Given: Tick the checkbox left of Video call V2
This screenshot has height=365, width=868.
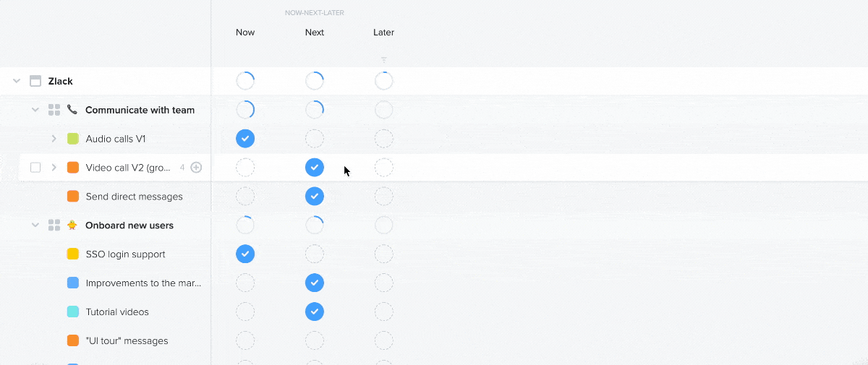Looking at the screenshot, I should tap(35, 168).
